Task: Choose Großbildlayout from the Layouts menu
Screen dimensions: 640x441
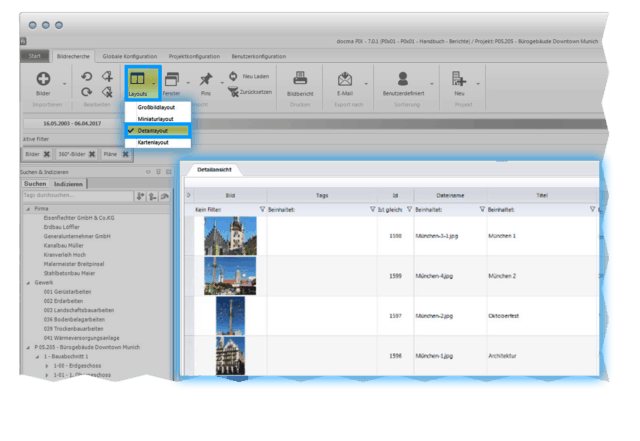Action: click(158, 107)
